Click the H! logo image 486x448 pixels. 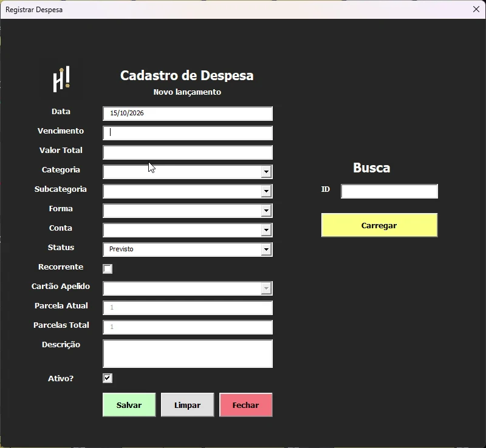tap(61, 79)
